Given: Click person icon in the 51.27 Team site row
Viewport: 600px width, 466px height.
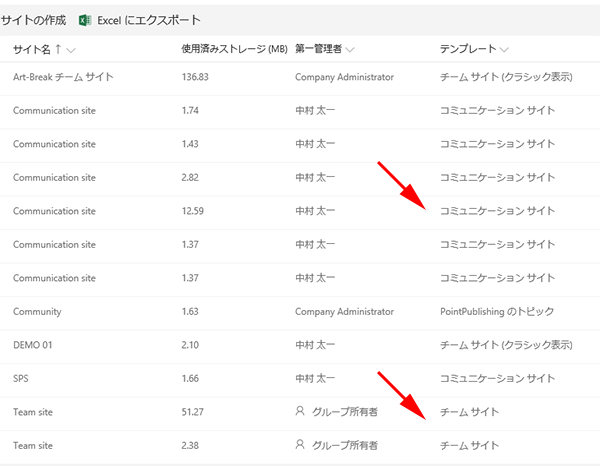Looking at the screenshot, I should click(300, 411).
